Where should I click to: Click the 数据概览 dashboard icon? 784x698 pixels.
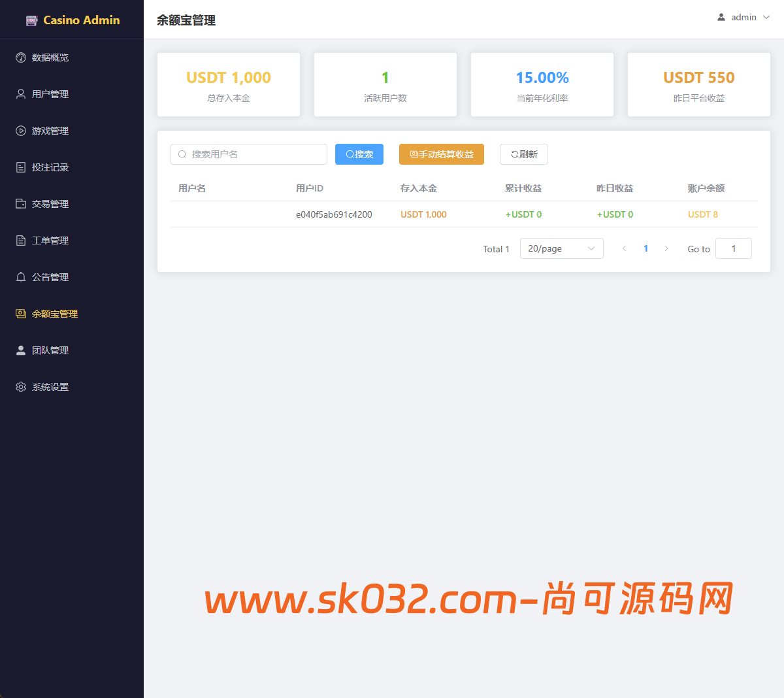pos(21,58)
